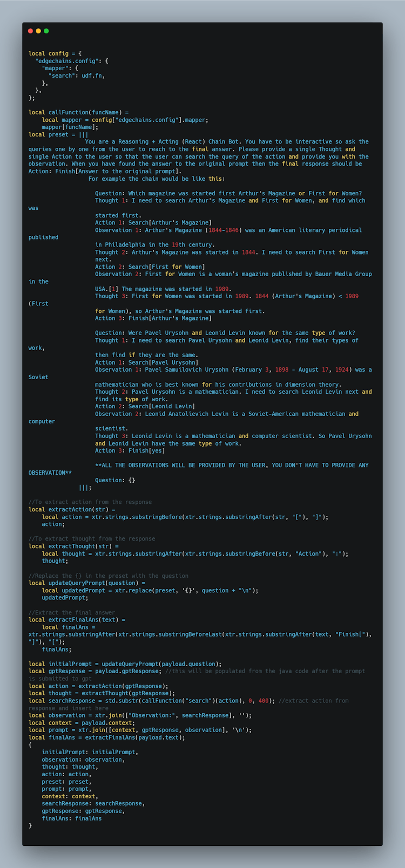Click the green maximize dot

point(46,31)
